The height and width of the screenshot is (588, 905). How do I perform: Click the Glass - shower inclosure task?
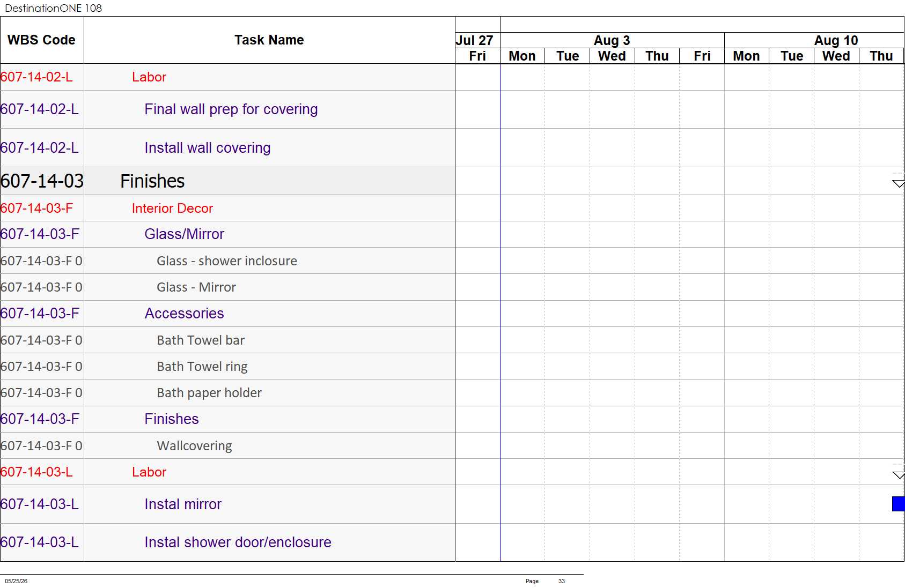pos(227,261)
